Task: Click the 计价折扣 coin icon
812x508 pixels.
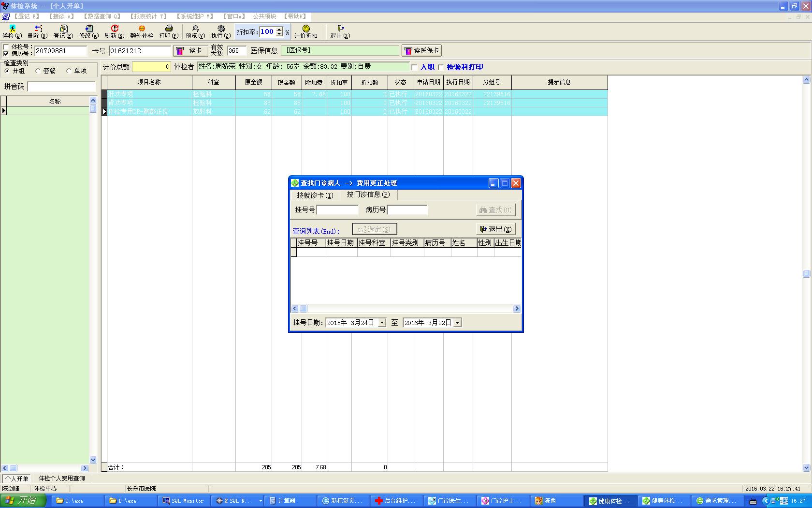Action: pyautogui.click(x=306, y=32)
